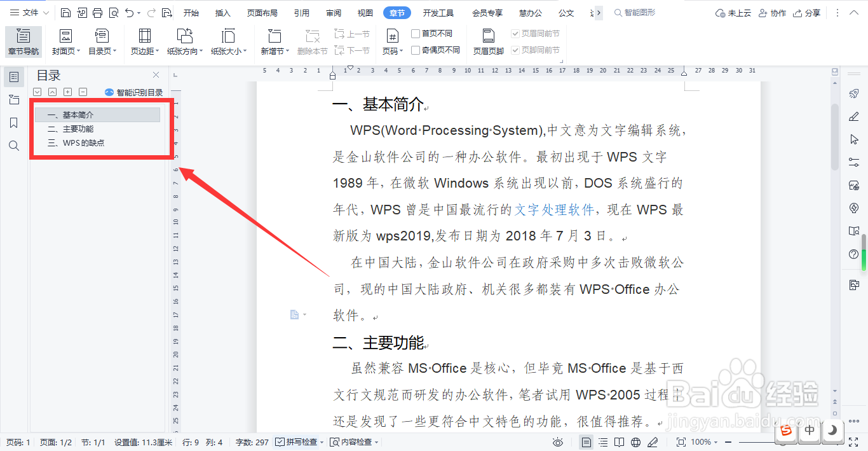868x451 pixels.
Task: Select 三、WPS 的缺点 in the outline pane
Action: (76, 143)
